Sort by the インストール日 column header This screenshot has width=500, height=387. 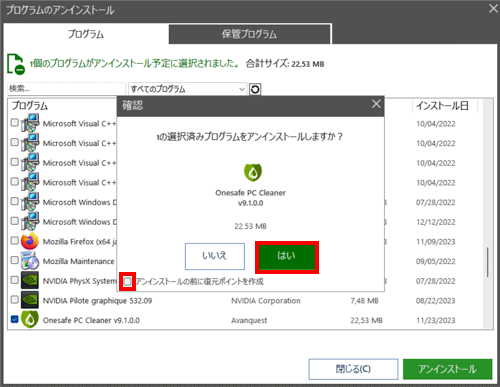[442, 106]
